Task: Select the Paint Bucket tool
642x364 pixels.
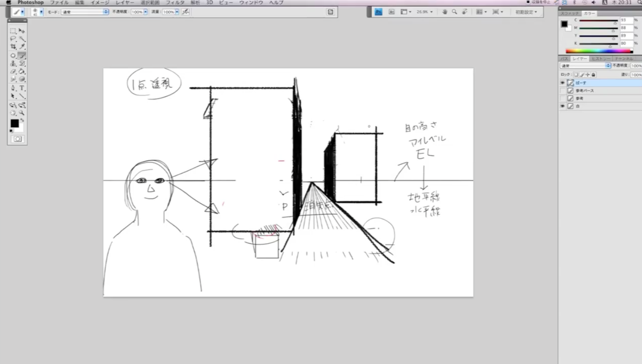Action: pyautogui.click(x=22, y=71)
